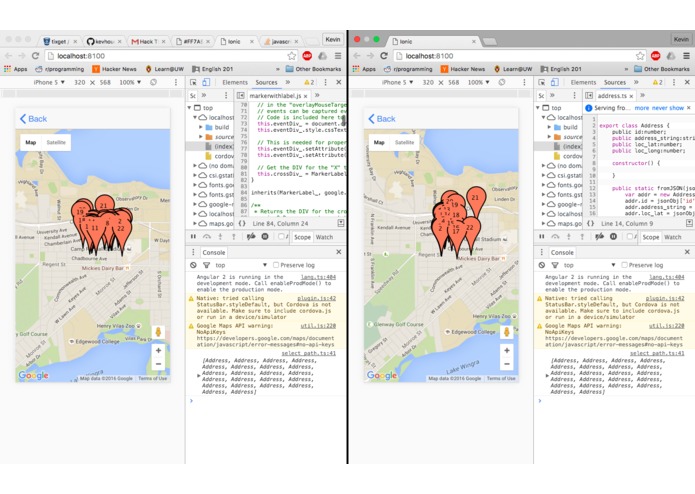
Task: Reload page in right browser window
Action: click(x=384, y=56)
